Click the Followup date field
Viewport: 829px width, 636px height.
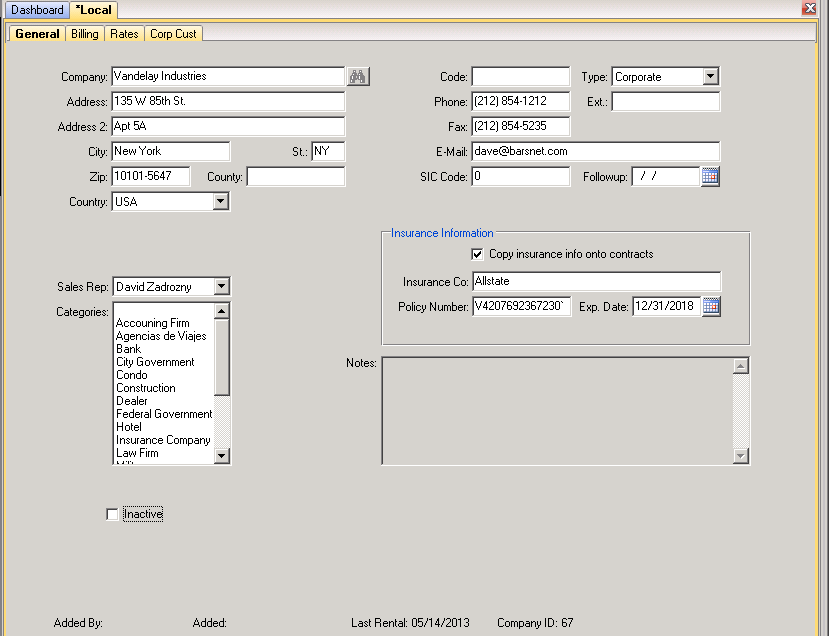[x=666, y=176]
